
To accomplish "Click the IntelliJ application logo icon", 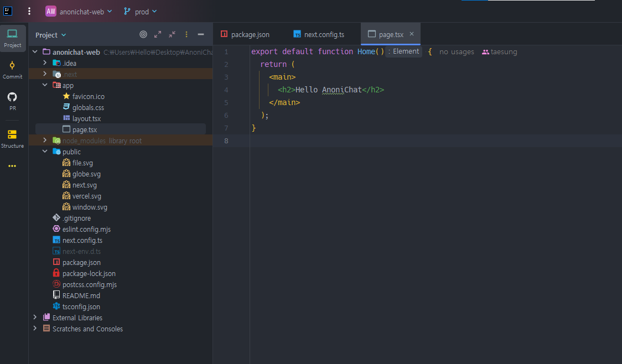I will pyautogui.click(x=8, y=11).
